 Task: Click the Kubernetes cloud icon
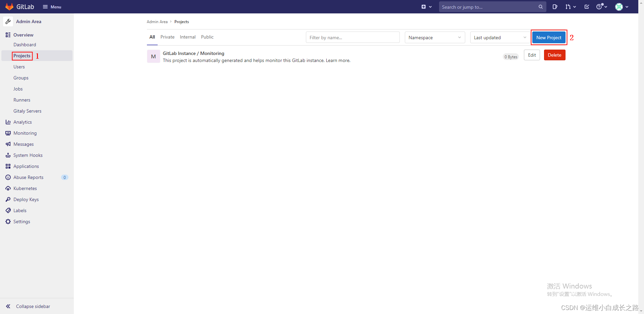[8, 188]
